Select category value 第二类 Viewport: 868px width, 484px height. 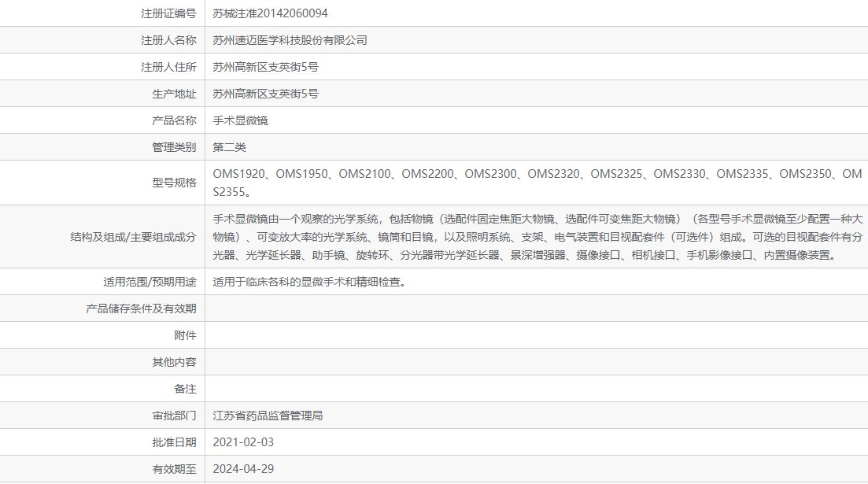229,147
